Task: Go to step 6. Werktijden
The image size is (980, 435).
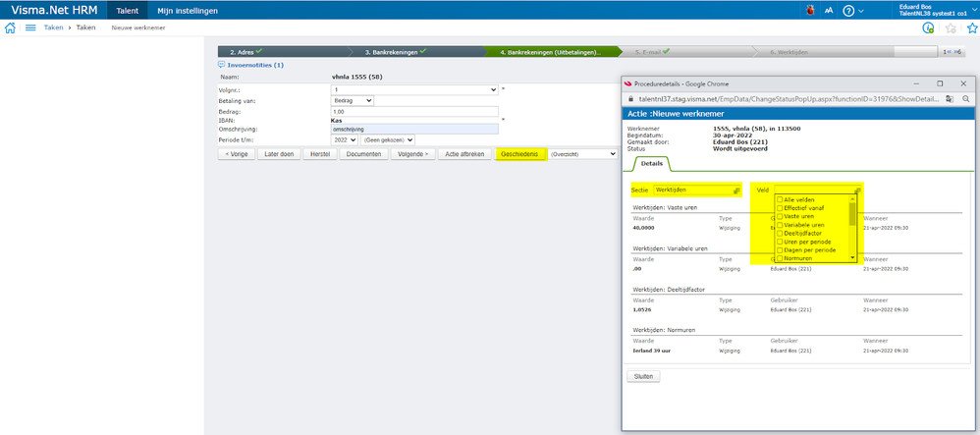Action: pos(825,52)
